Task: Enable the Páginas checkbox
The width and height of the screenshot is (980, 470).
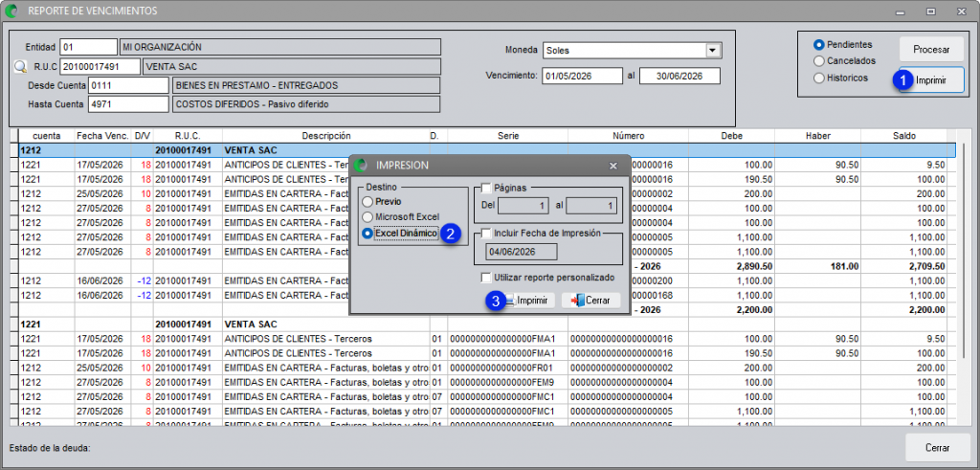Action: pyautogui.click(x=486, y=188)
